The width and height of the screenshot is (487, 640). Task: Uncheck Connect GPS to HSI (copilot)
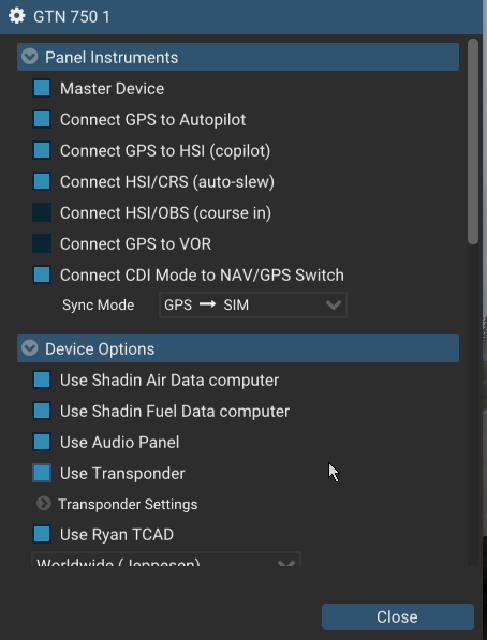42,151
